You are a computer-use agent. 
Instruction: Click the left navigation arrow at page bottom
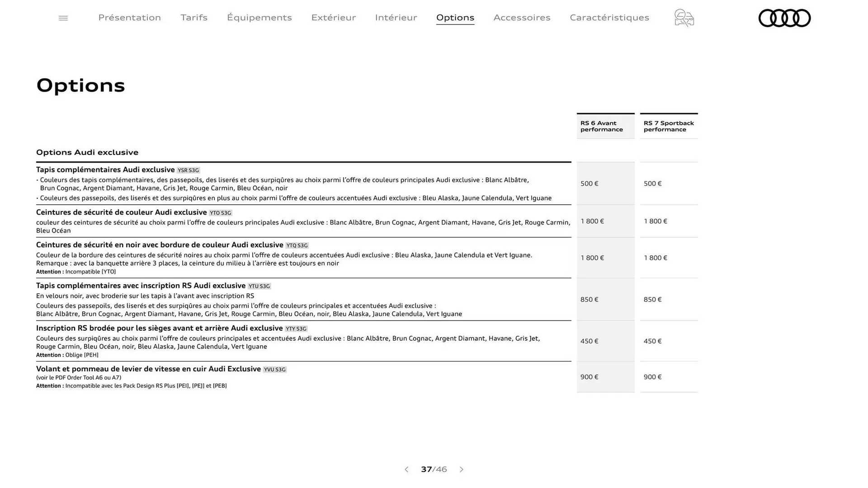406,469
